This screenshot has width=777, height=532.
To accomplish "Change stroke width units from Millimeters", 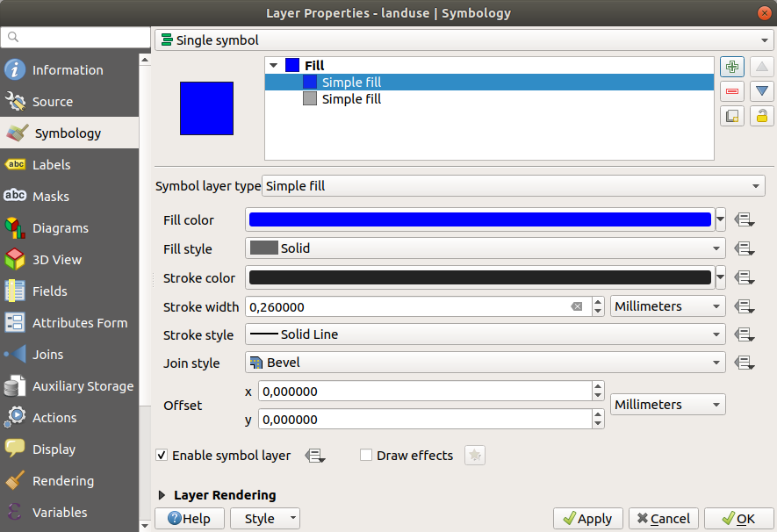I will click(x=667, y=306).
